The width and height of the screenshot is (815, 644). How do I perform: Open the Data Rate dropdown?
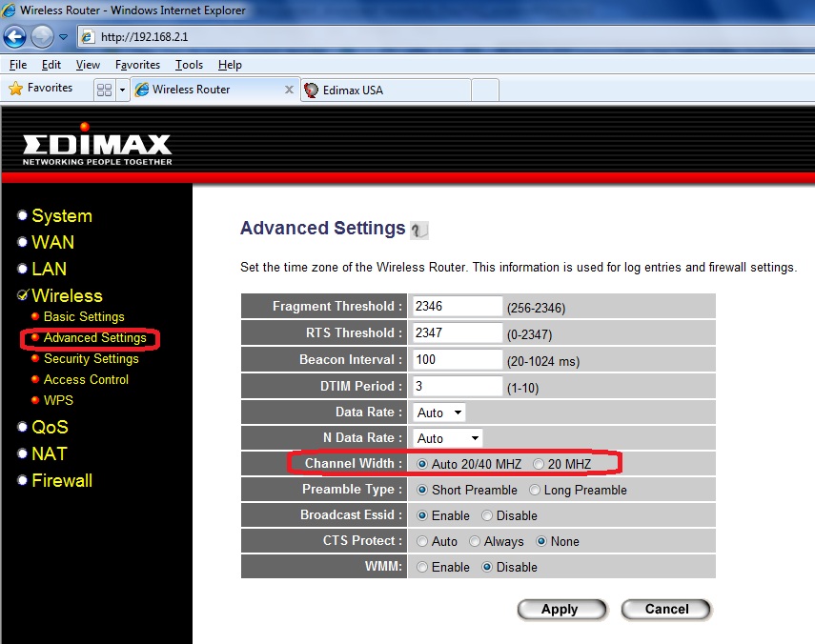[439, 413]
